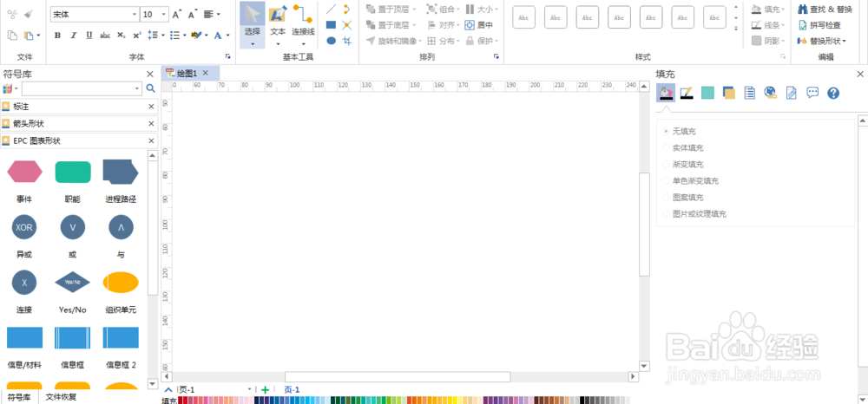Pick the black swatch in color bar
The height and width of the screenshot is (404, 868).
[x=582, y=401]
